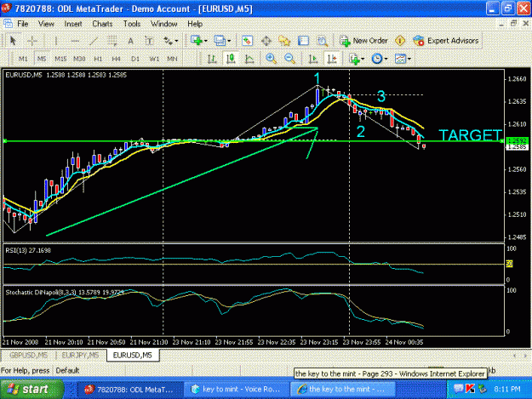This screenshot has width=532, height=399.
Task: Open the Tools menu
Action: click(132, 24)
